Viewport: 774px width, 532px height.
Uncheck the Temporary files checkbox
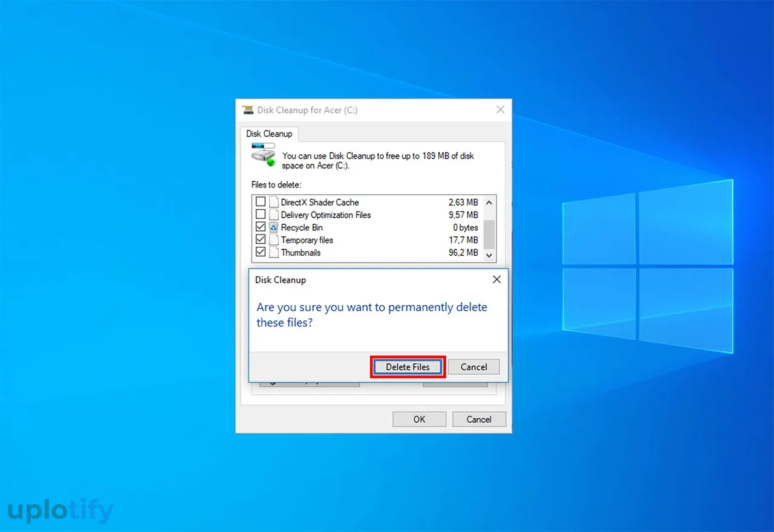point(261,240)
